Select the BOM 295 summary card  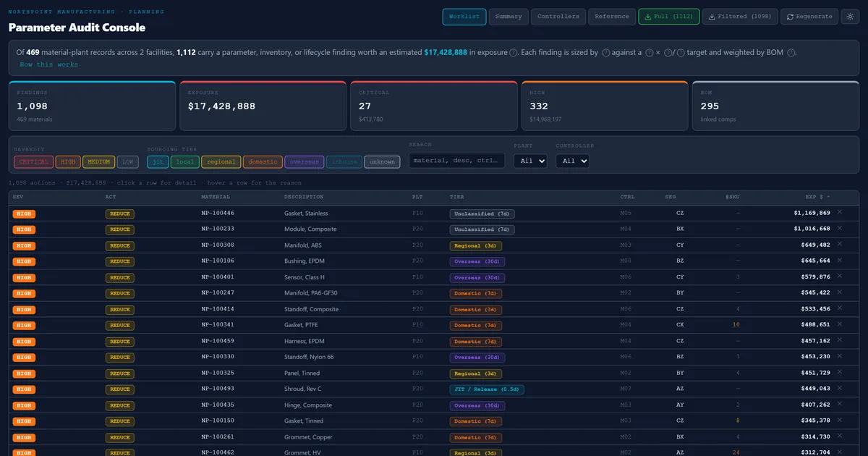pos(775,106)
